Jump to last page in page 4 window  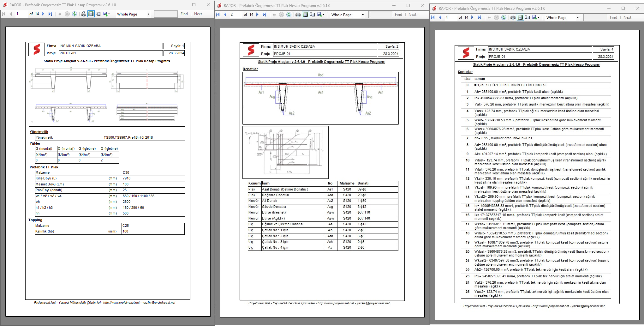480,17
